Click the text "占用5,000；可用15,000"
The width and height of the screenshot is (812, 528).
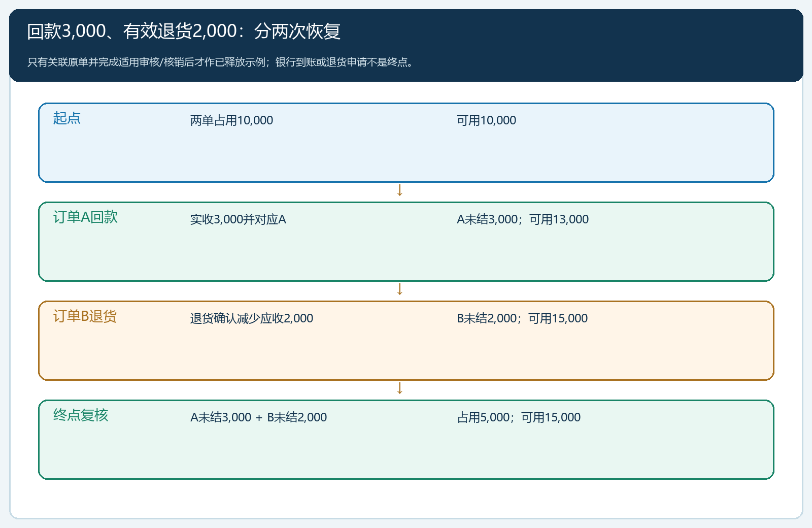coord(519,417)
